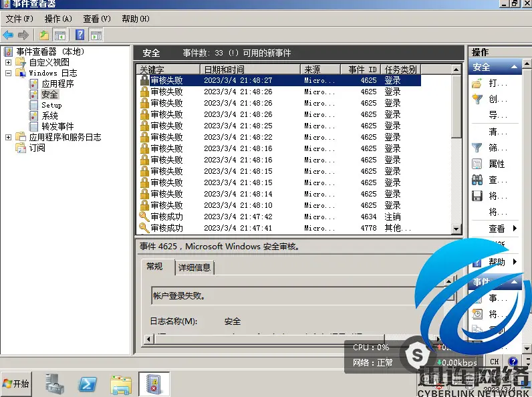The width and height of the screenshot is (532, 397).
Task: Open the 文件(F) menu
Action: [x=19, y=19]
